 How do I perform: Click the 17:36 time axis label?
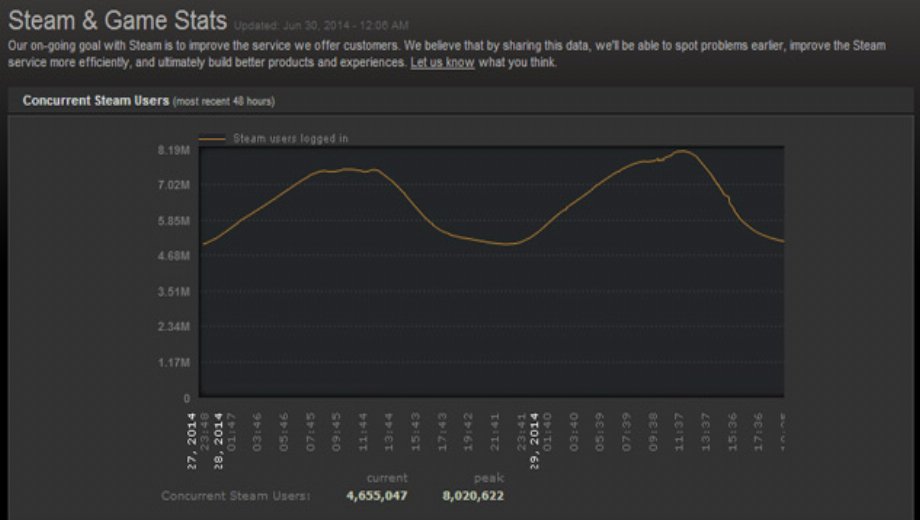click(x=758, y=431)
